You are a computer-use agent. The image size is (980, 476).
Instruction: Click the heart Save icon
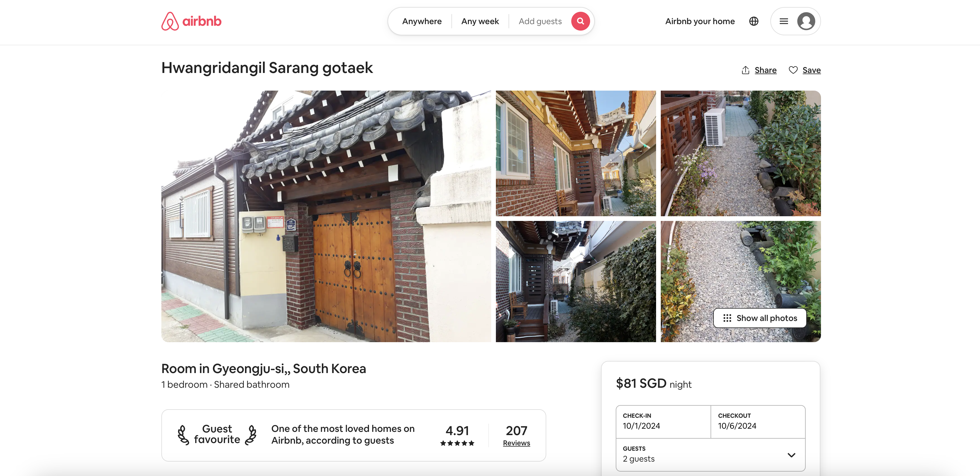793,70
